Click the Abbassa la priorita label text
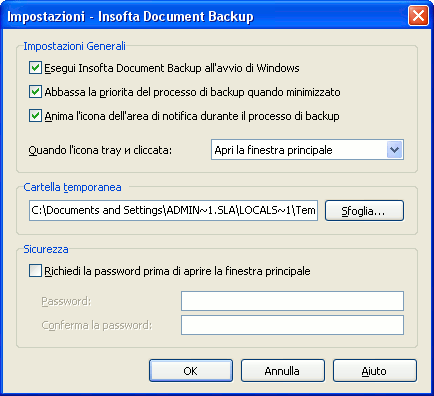 point(192,92)
